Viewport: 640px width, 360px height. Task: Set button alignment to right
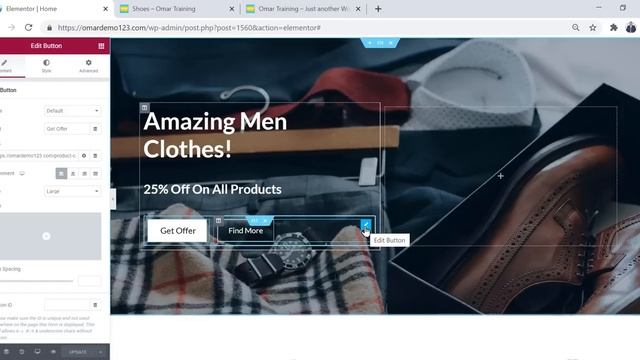pyautogui.click(x=84, y=173)
